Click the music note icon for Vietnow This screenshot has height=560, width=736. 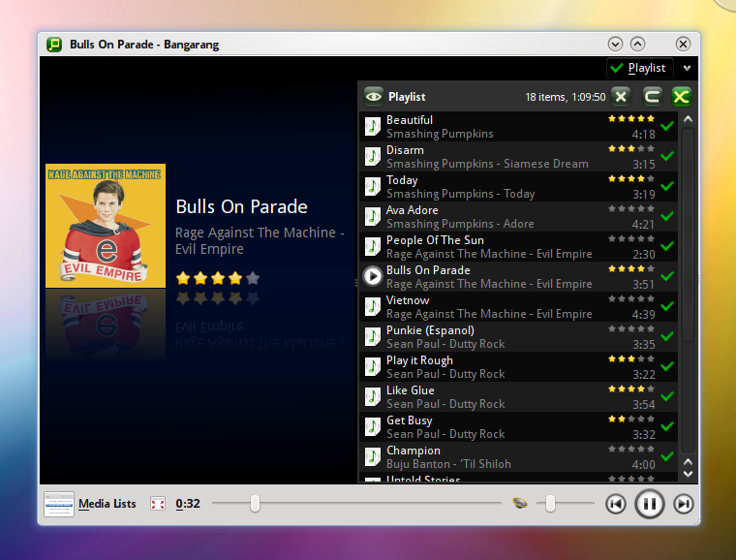(373, 306)
